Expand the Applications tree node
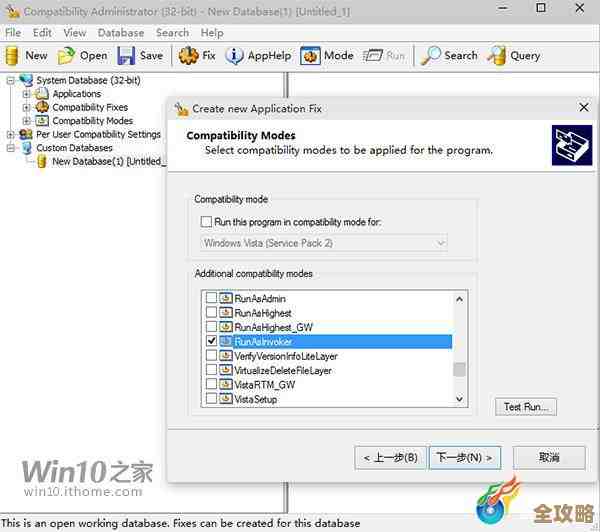This screenshot has width=600, height=532. point(27,94)
